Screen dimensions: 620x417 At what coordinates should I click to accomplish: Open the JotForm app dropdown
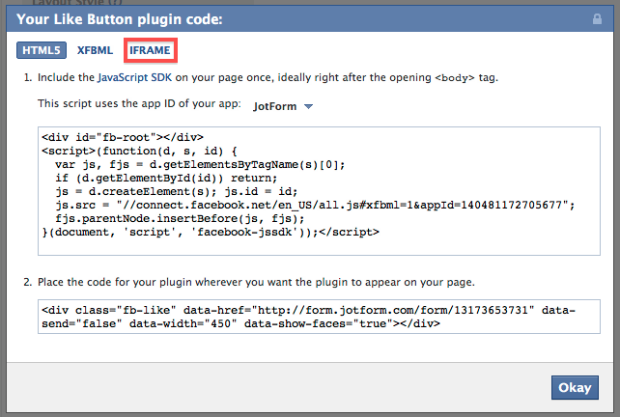(x=284, y=105)
